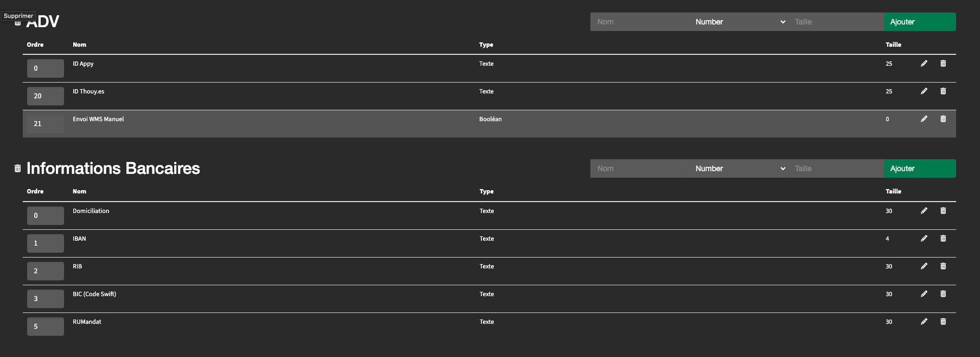Edit the Domiciliation field
This screenshot has width=980, height=357.
924,211
